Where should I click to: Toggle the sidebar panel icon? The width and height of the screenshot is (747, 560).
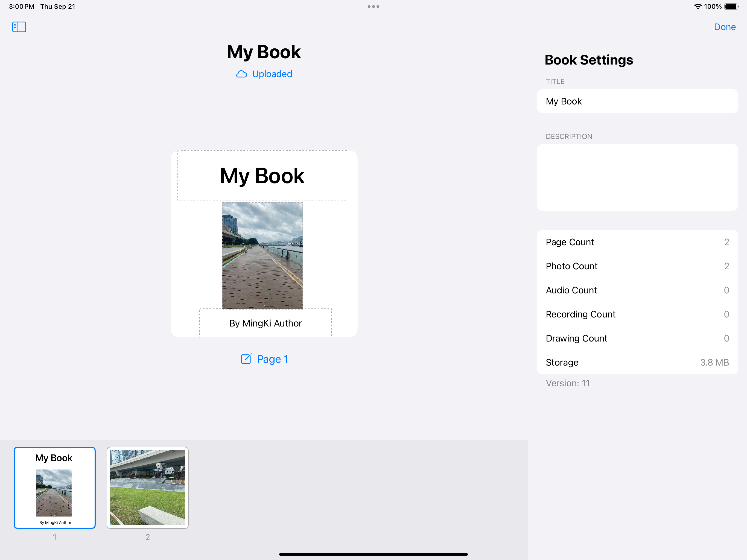(x=19, y=27)
